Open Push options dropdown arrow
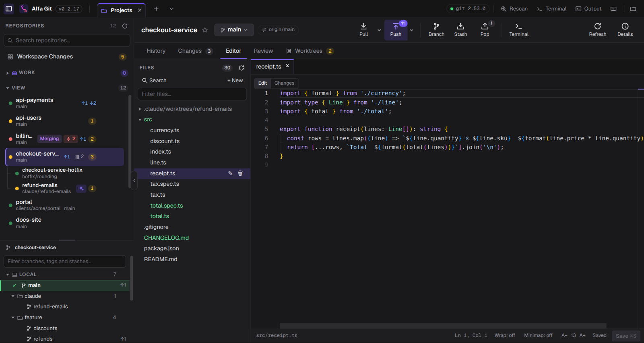 pyautogui.click(x=411, y=30)
